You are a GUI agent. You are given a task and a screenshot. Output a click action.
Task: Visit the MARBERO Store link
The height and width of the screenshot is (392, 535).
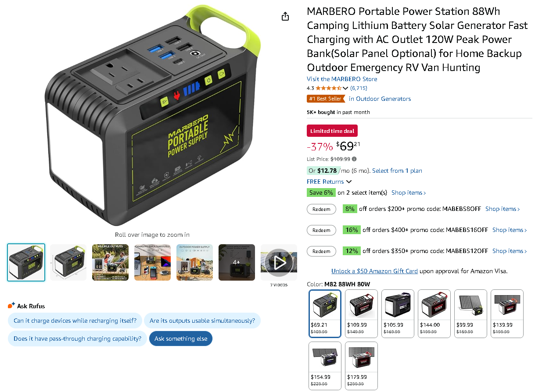point(342,79)
